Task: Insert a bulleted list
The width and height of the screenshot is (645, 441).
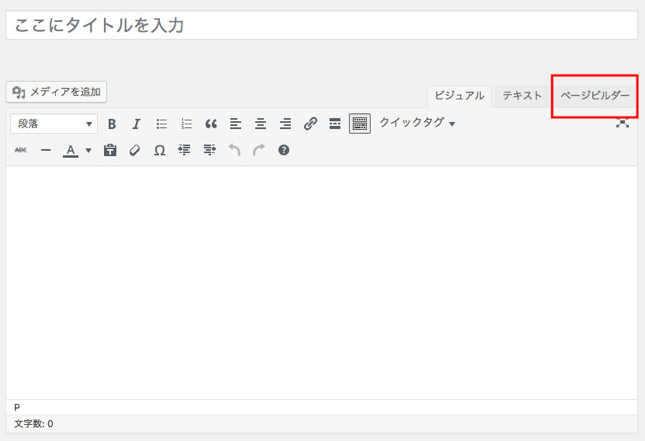Action: click(x=162, y=124)
